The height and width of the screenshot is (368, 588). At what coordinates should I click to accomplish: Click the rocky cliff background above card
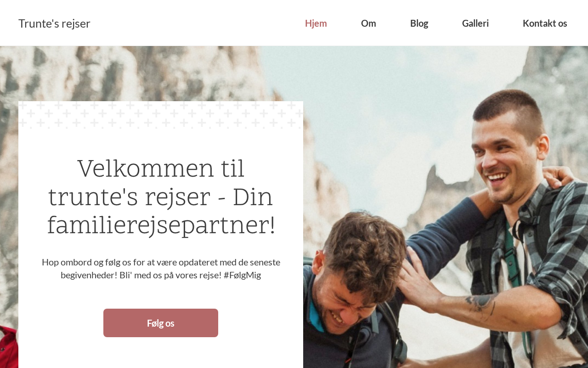click(138, 74)
